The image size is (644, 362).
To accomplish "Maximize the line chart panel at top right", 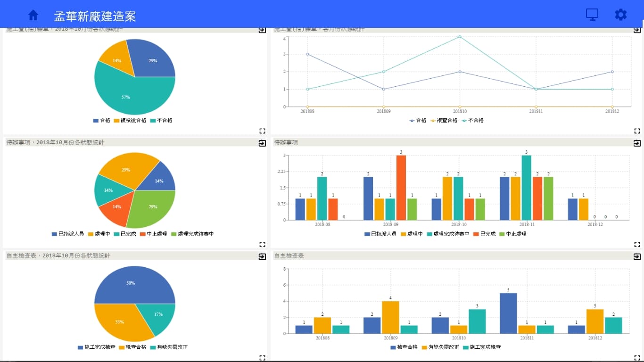I will [x=637, y=131].
